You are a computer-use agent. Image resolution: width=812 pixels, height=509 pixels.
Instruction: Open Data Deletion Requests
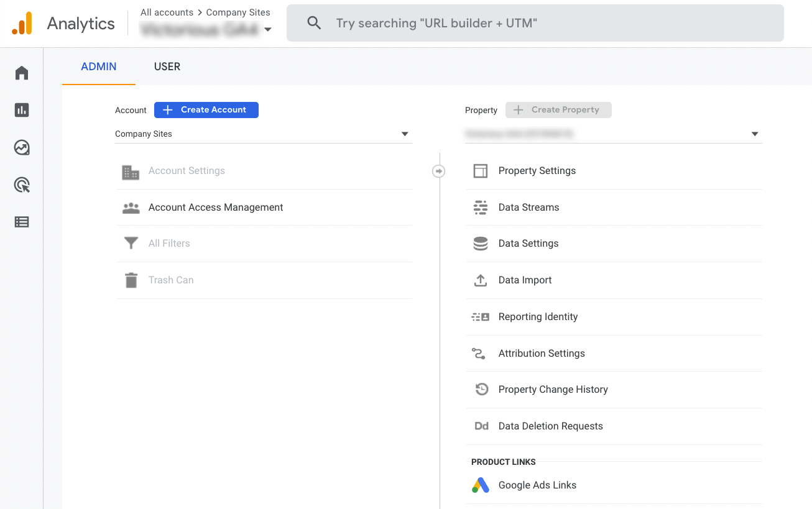[550, 426]
